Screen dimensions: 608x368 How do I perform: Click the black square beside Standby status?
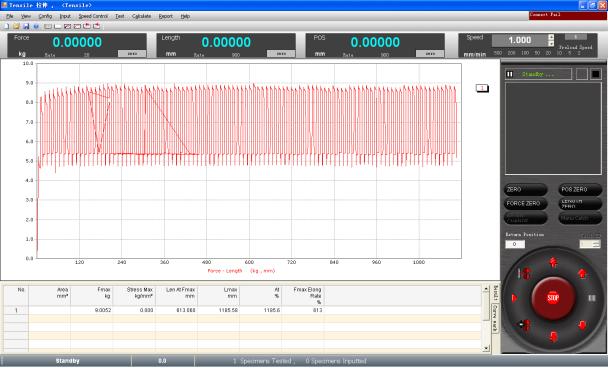[596, 74]
